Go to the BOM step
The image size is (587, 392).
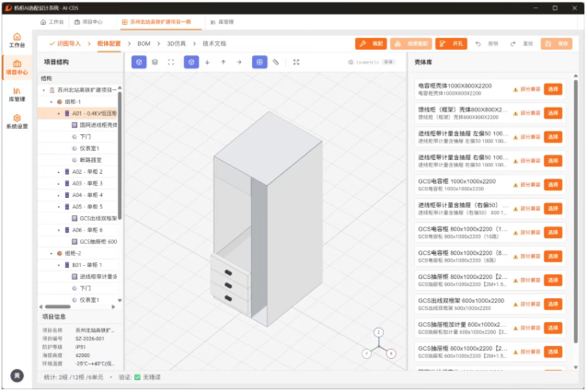pos(144,44)
